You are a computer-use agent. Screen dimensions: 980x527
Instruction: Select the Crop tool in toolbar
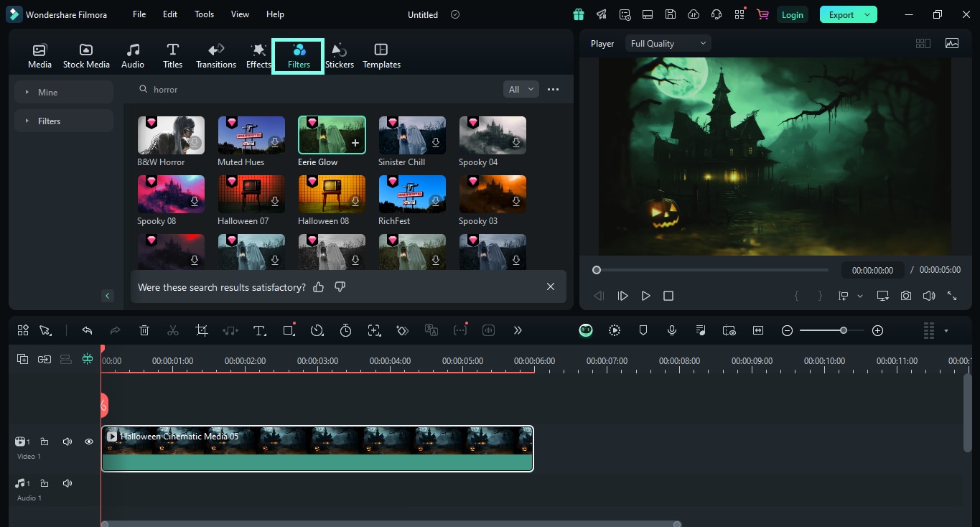tap(202, 330)
